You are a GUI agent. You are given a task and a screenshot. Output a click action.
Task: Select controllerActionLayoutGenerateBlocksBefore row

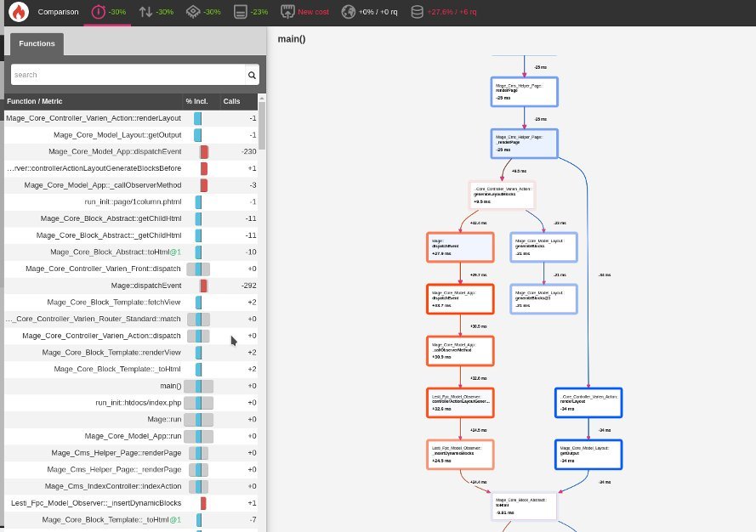[x=131, y=168]
